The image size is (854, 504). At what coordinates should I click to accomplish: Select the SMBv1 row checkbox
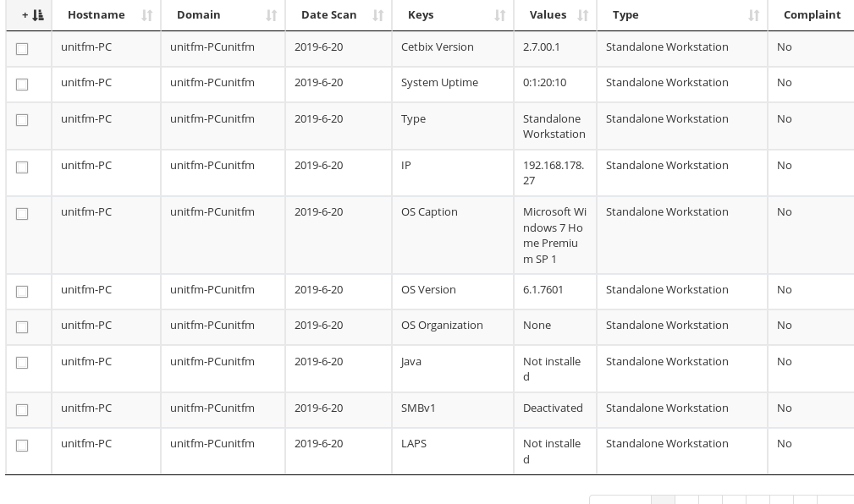pos(22,410)
